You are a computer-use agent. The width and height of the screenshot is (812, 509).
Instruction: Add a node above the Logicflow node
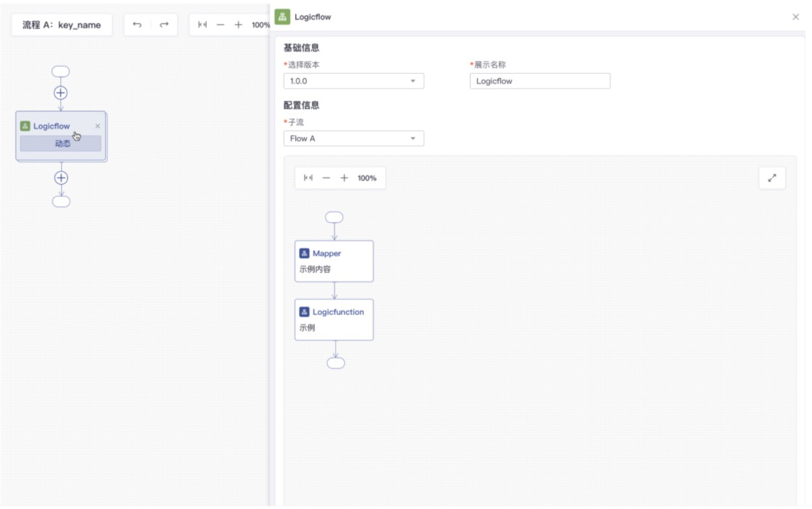[x=61, y=92]
